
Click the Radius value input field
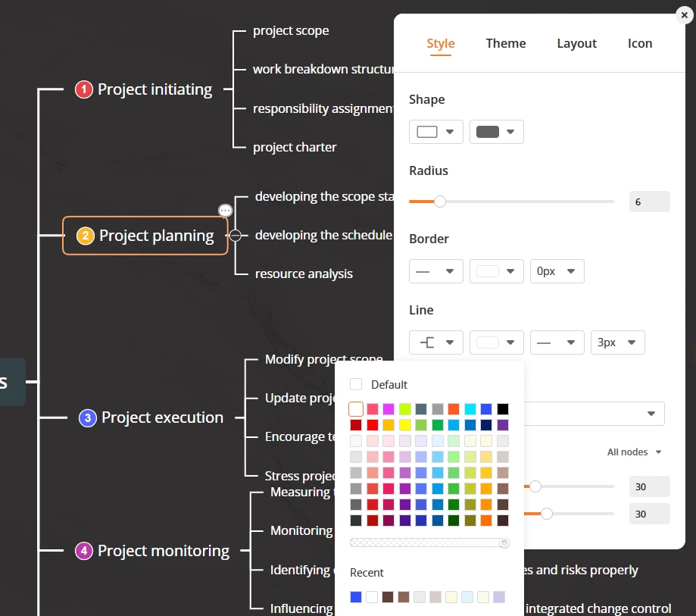pos(649,202)
